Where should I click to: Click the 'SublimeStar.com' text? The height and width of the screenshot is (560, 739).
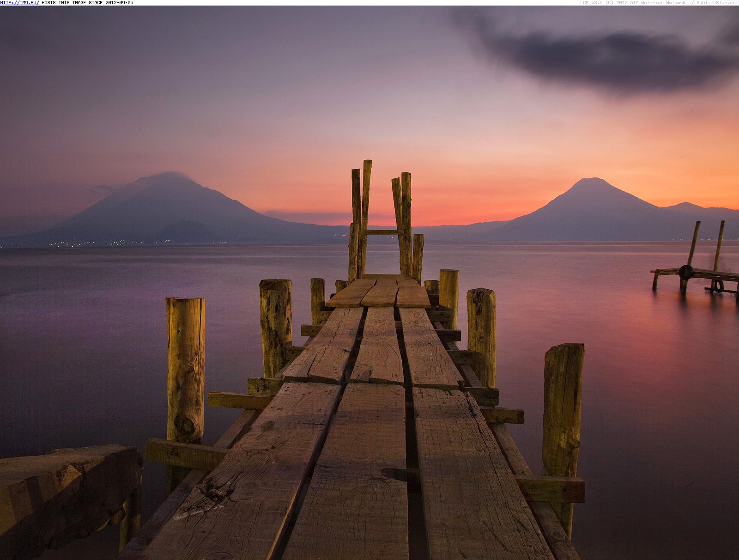coord(717,3)
